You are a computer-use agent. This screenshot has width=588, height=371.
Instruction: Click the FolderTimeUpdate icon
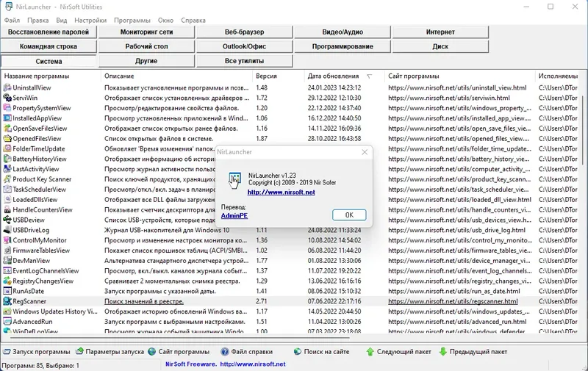click(x=7, y=148)
